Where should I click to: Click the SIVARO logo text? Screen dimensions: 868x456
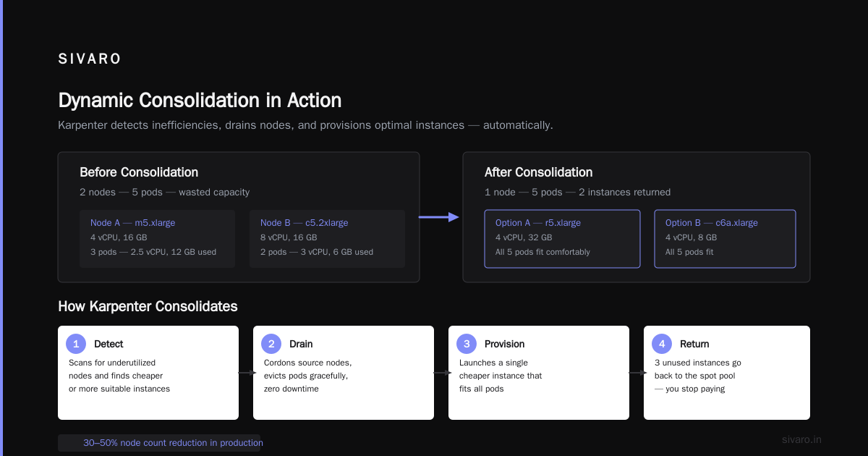click(x=90, y=59)
